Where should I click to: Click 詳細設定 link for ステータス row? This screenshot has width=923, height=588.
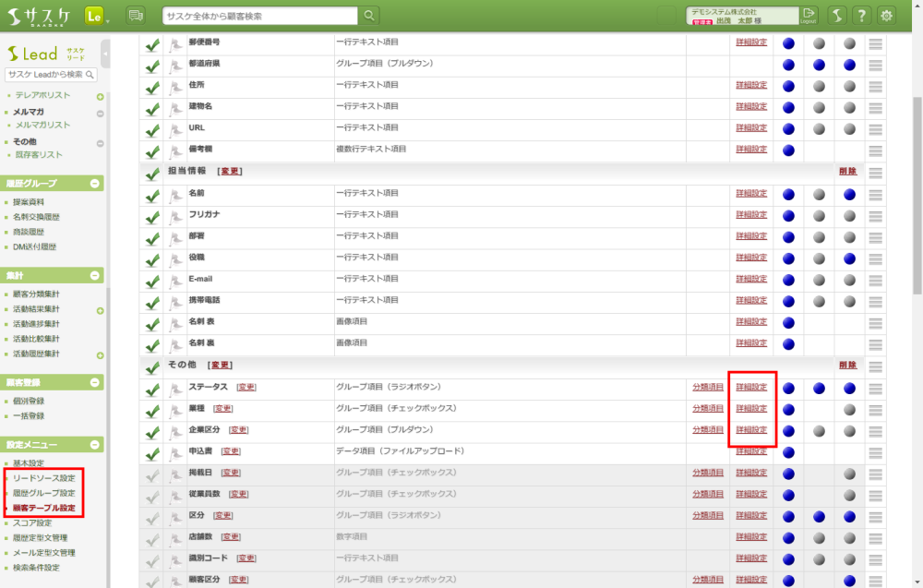coord(751,388)
